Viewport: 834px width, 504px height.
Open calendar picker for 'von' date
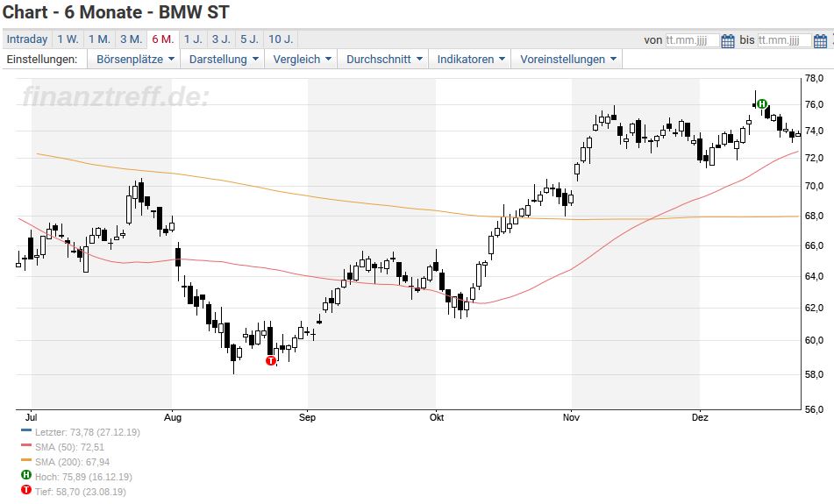coord(728,40)
